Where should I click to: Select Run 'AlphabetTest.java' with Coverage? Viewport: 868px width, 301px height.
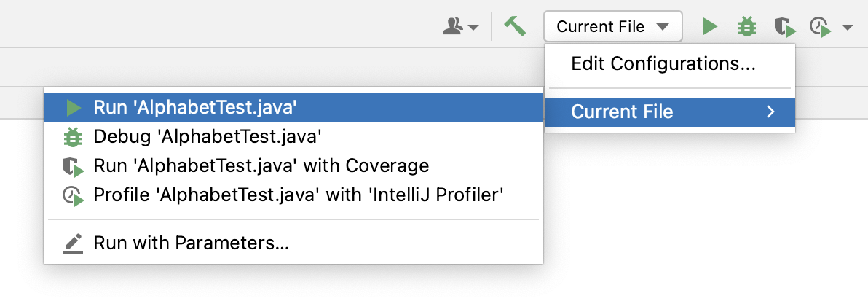[293, 165]
